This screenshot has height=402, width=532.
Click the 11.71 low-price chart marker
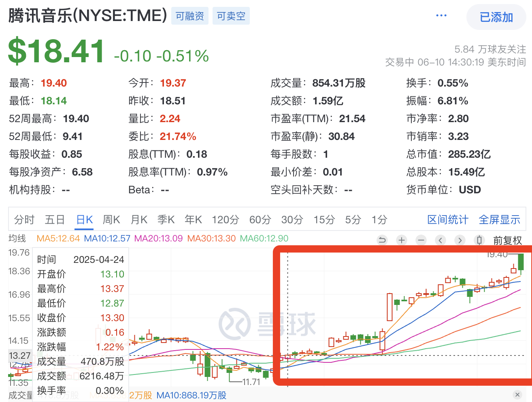(251, 382)
